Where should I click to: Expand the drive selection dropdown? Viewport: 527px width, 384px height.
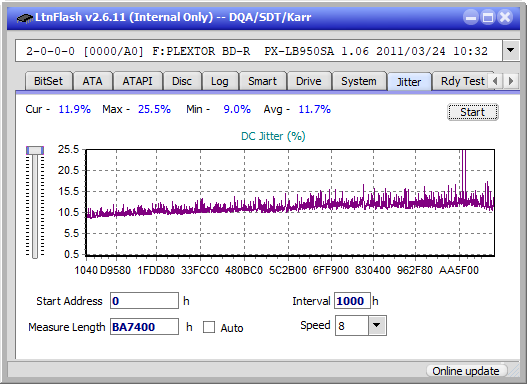(511, 51)
